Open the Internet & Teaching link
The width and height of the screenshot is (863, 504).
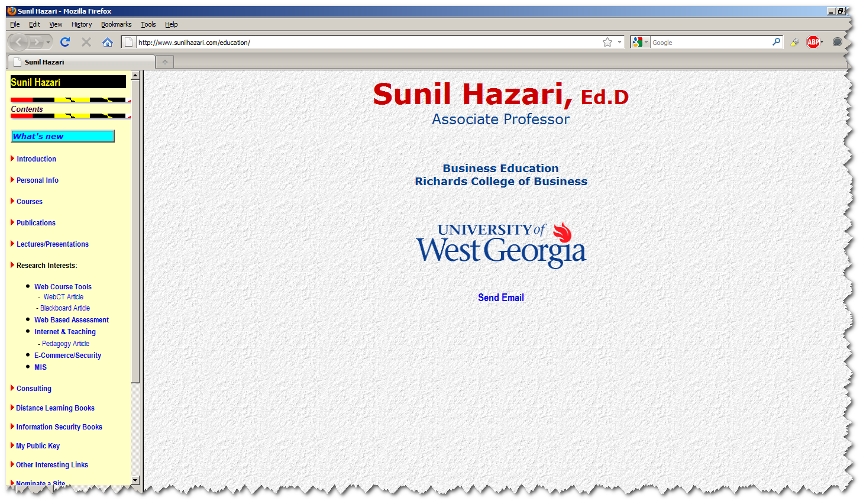pyautogui.click(x=65, y=332)
